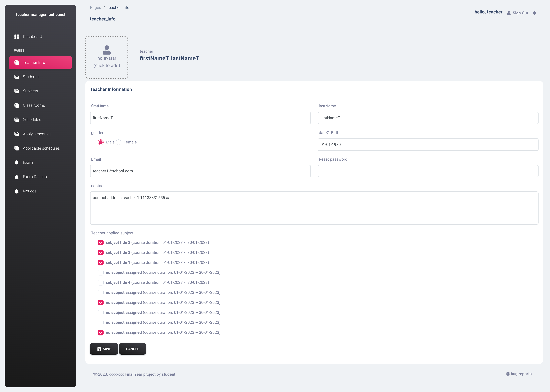This screenshot has height=392, width=550.
Task: Click the link icon in the footer
Action: point(95,374)
